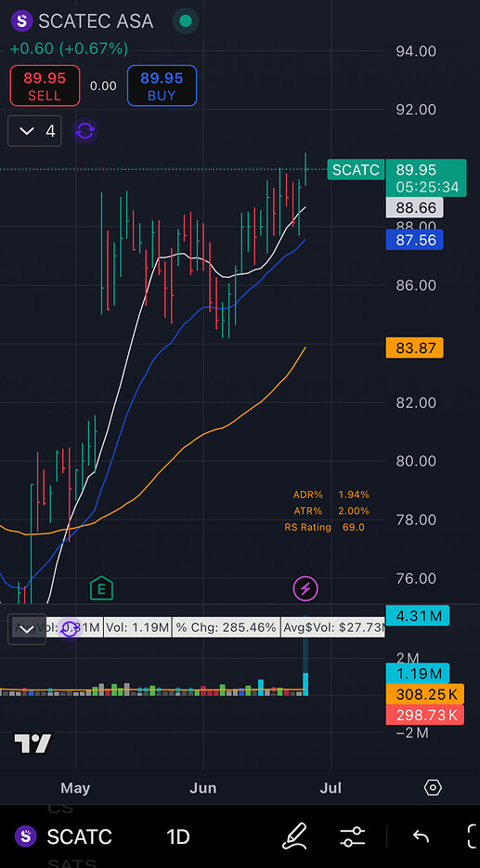Image resolution: width=480 pixels, height=868 pixels.
Task: Expand the volume pane legend chevron
Action: (x=27, y=629)
